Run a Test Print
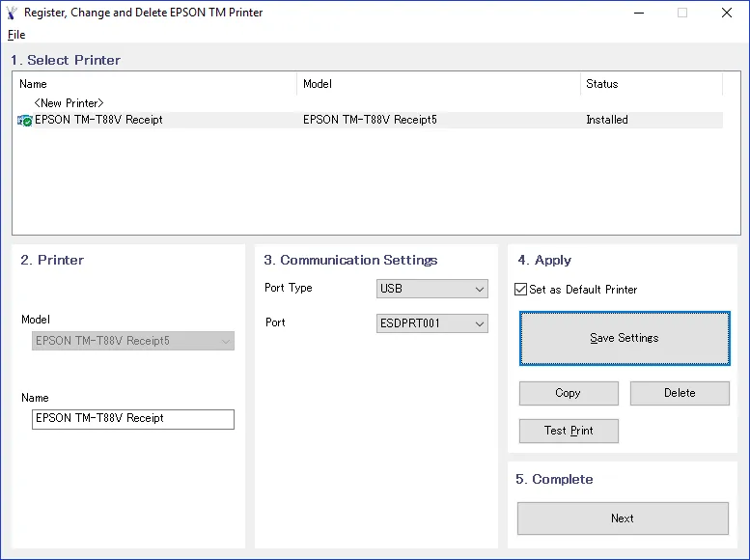 (x=569, y=432)
